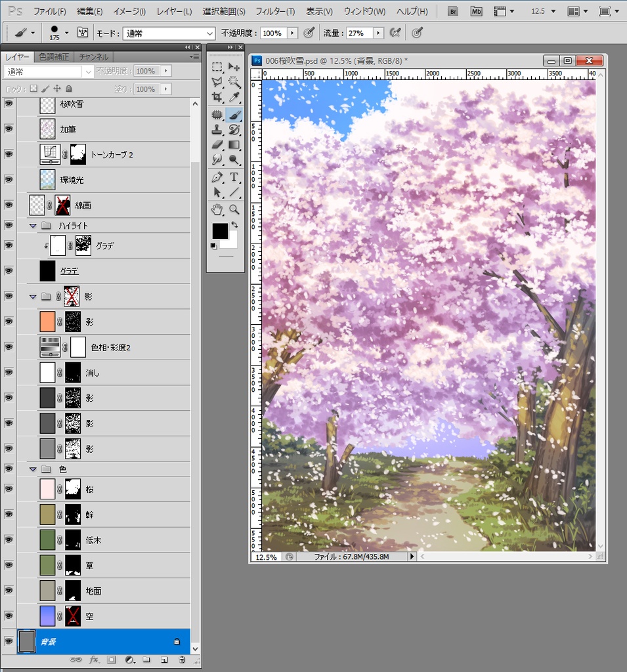Add a layer mask from panel bottom
Screen dimensions: 627x672
pyautogui.click(x=112, y=660)
